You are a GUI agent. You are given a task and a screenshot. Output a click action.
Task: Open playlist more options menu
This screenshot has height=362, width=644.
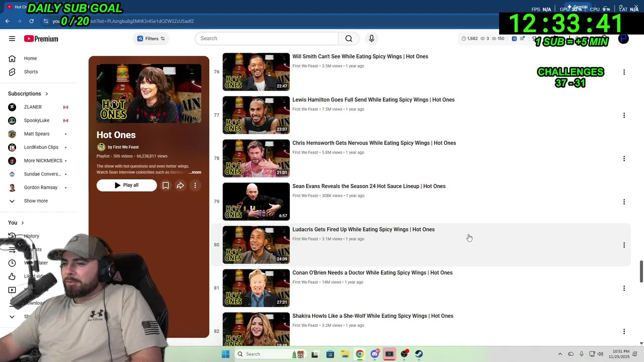[x=195, y=186]
